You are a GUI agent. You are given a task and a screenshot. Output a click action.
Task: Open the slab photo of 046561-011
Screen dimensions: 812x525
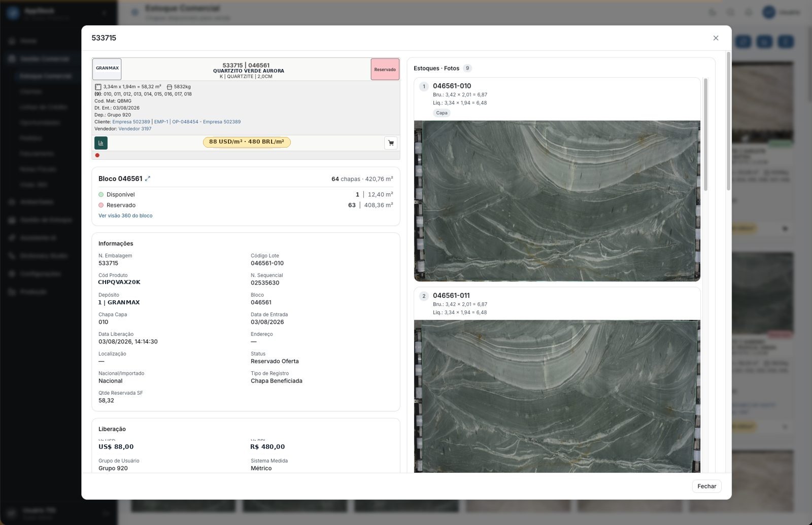point(557,396)
